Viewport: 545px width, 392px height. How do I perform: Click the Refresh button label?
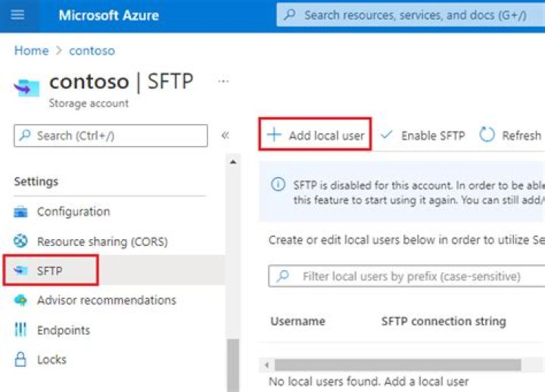click(x=522, y=135)
